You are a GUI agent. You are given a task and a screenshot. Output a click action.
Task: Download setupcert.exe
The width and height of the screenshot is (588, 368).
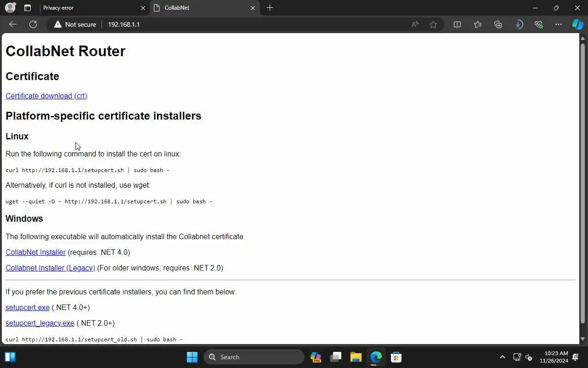(x=28, y=307)
